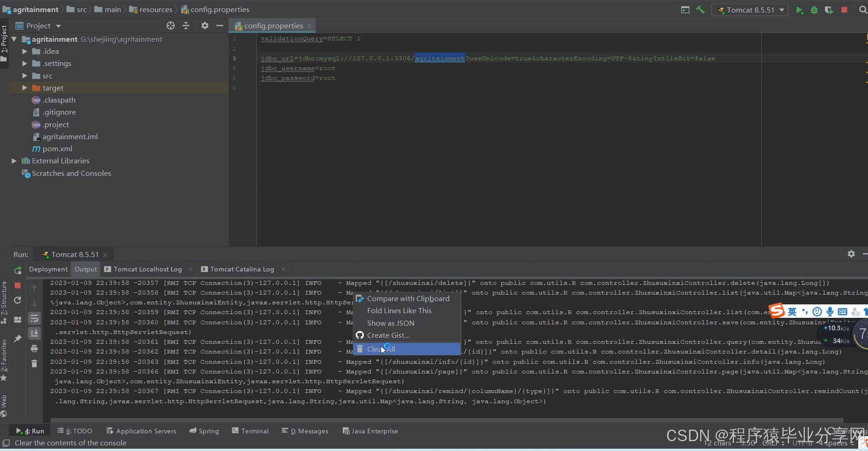Close the Tomcat Catalina Log tab
Image resolution: width=868 pixels, height=451 pixels.
point(283,269)
